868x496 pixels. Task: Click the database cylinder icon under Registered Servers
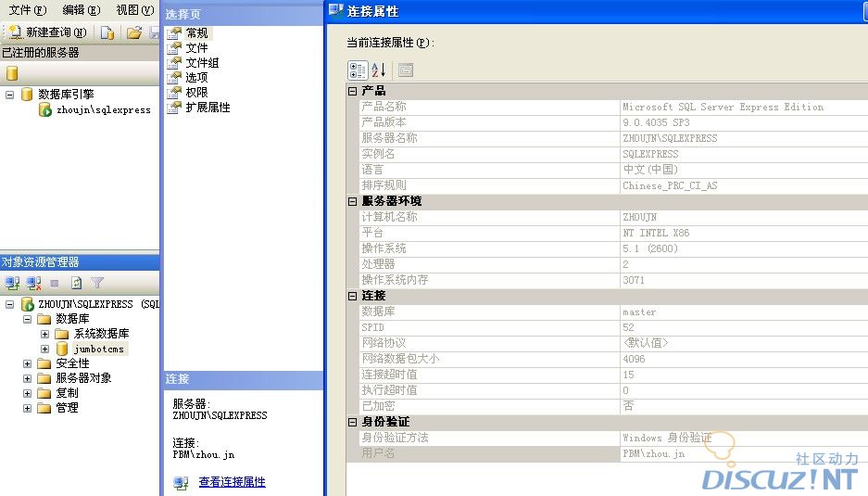(x=12, y=73)
